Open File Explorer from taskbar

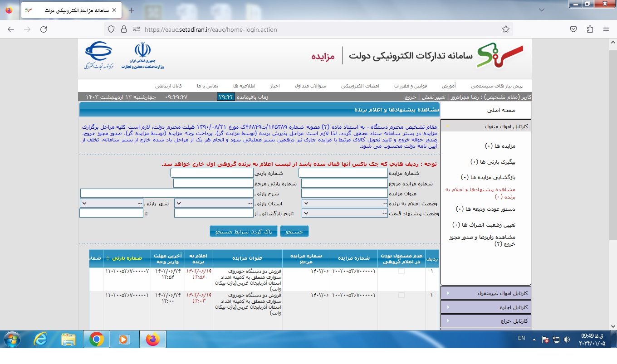69,339
